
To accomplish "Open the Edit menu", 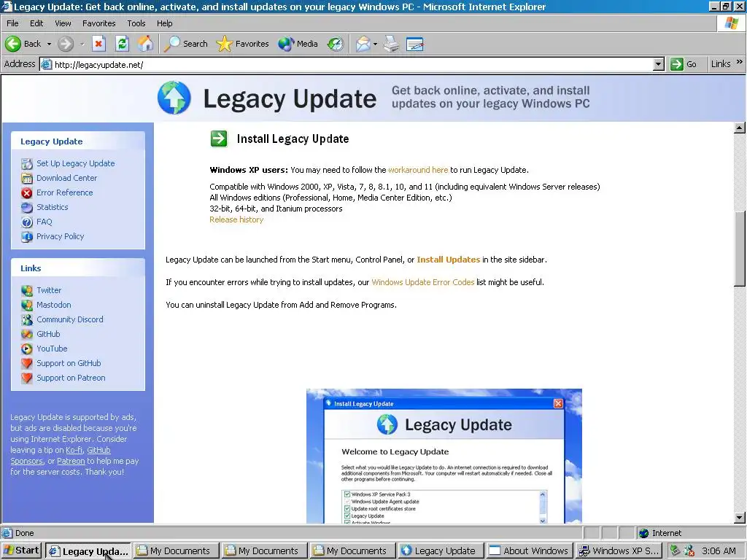I will click(36, 23).
